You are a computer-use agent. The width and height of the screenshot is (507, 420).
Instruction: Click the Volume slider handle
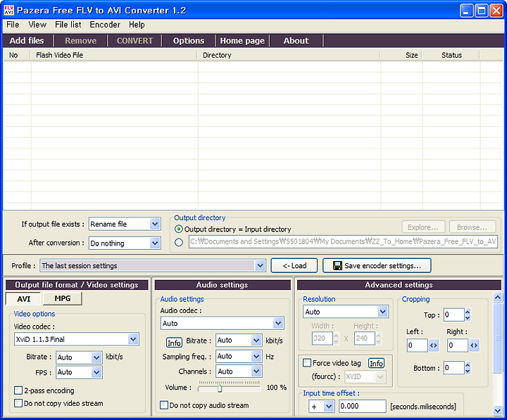(220, 388)
